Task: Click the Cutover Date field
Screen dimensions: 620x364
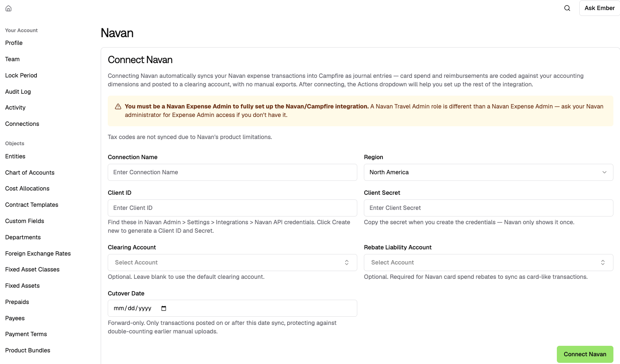Action: coord(232,308)
